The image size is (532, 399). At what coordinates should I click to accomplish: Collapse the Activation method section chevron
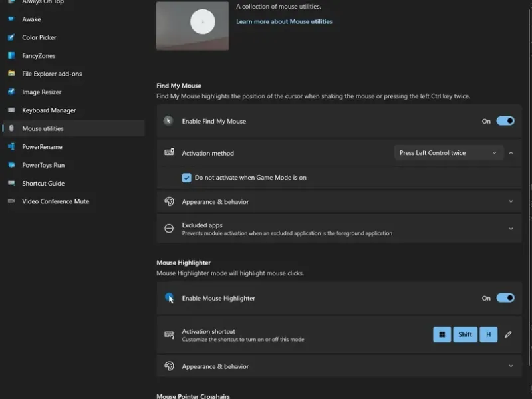511,153
